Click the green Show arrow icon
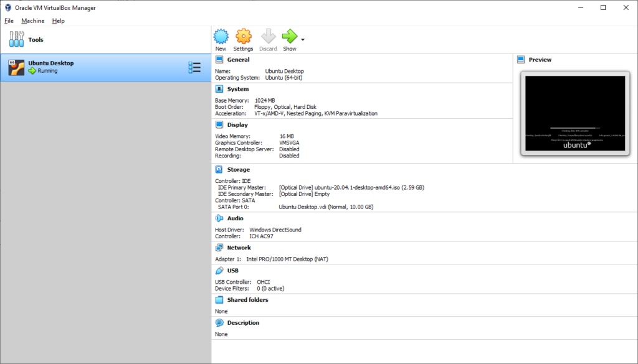The height and width of the screenshot is (364, 638). pyautogui.click(x=290, y=36)
